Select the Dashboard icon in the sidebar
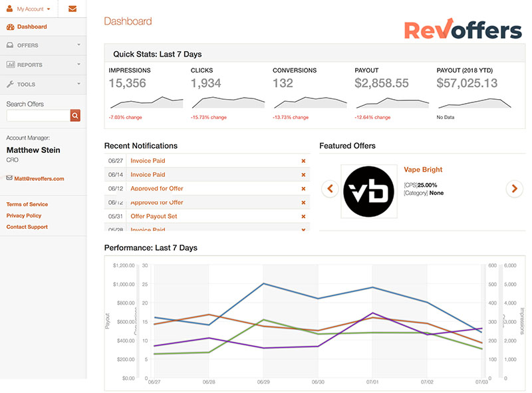 (x=9, y=27)
